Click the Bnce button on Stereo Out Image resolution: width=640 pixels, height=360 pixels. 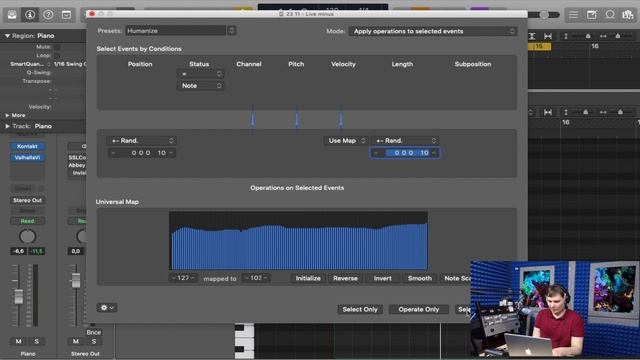[93, 332]
